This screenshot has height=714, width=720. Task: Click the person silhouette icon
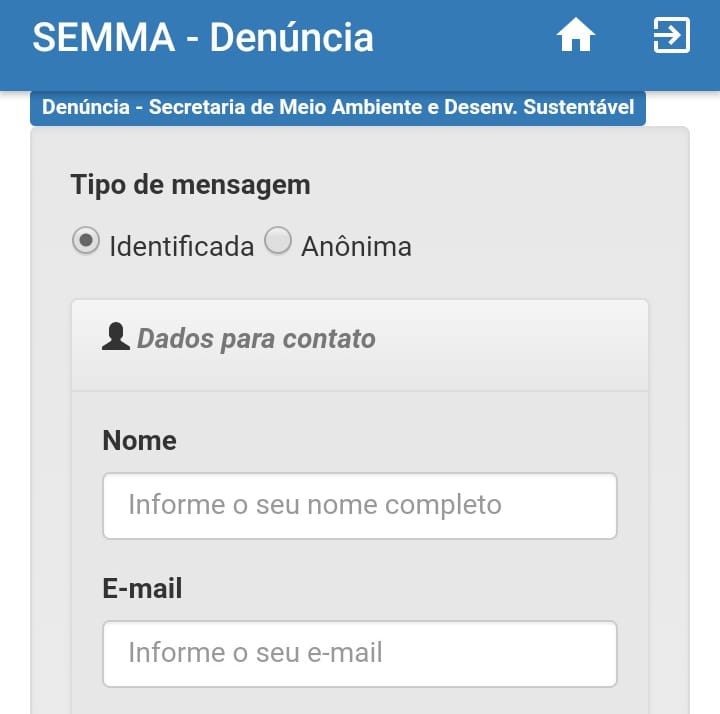[x=116, y=337]
